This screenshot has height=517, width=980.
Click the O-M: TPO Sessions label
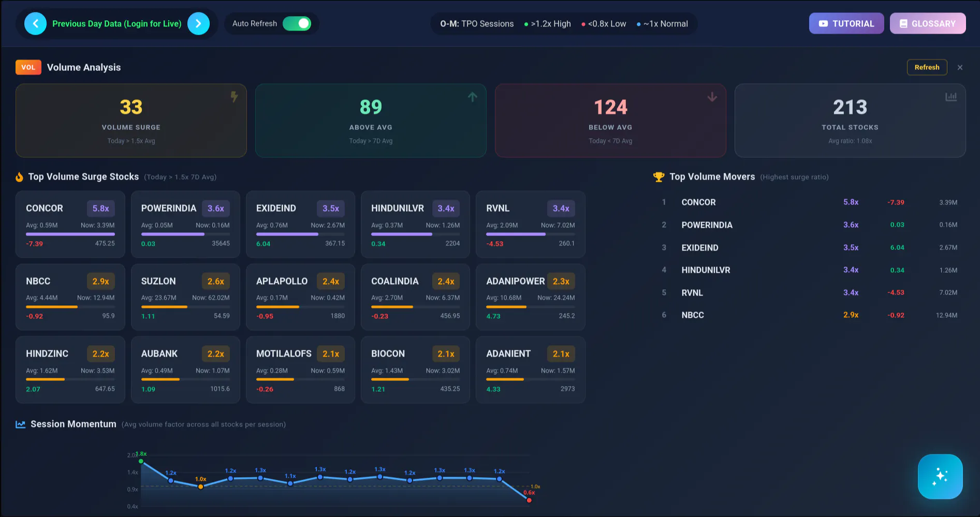point(477,24)
